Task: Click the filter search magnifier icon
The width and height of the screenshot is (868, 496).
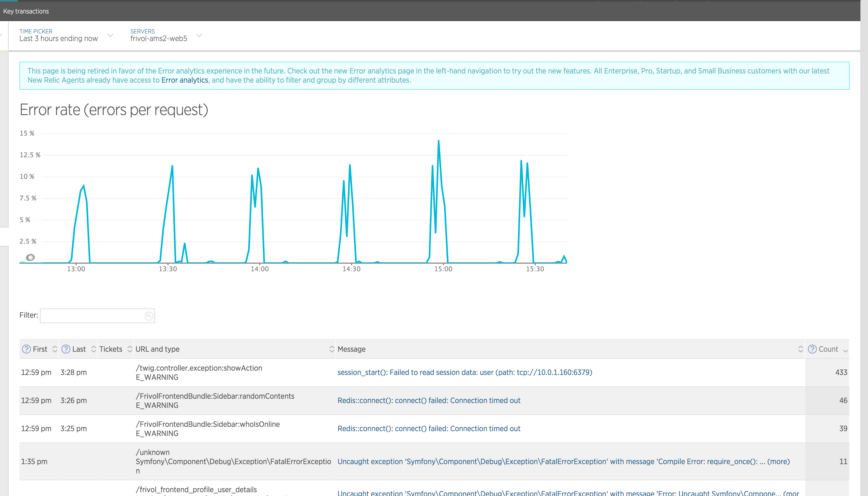Action: pyautogui.click(x=149, y=316)
